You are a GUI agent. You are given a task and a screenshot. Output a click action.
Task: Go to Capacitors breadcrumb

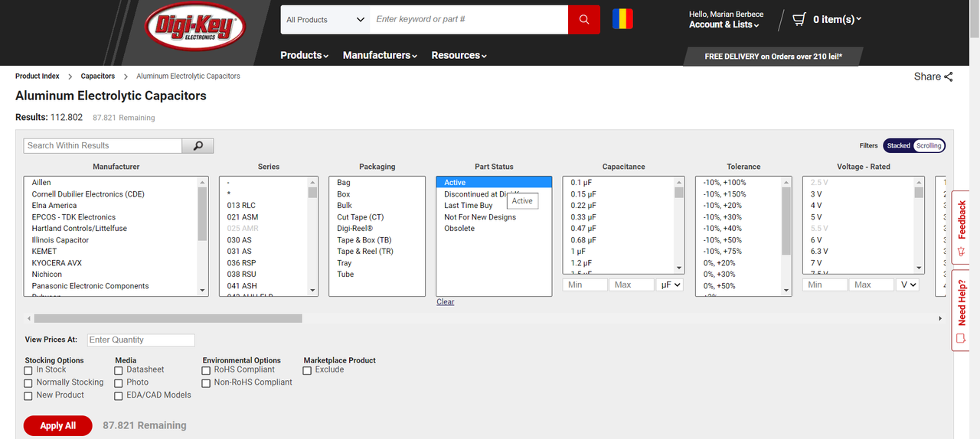click(x=98, y=76)
